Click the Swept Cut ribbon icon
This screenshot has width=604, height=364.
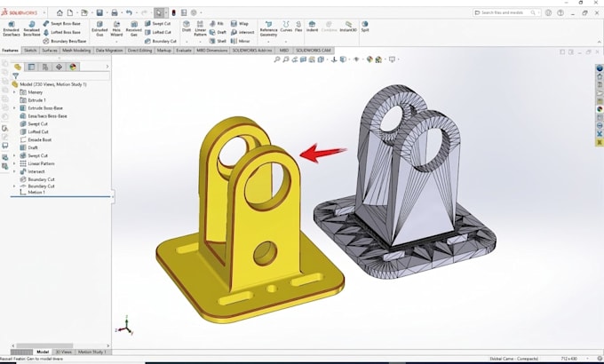157,23
